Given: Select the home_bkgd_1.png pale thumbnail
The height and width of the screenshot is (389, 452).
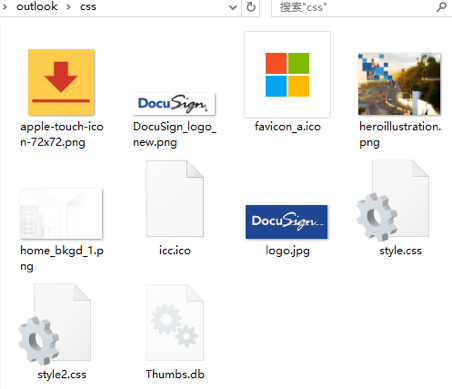Looking at the screenshot, I should click(61, 214).
